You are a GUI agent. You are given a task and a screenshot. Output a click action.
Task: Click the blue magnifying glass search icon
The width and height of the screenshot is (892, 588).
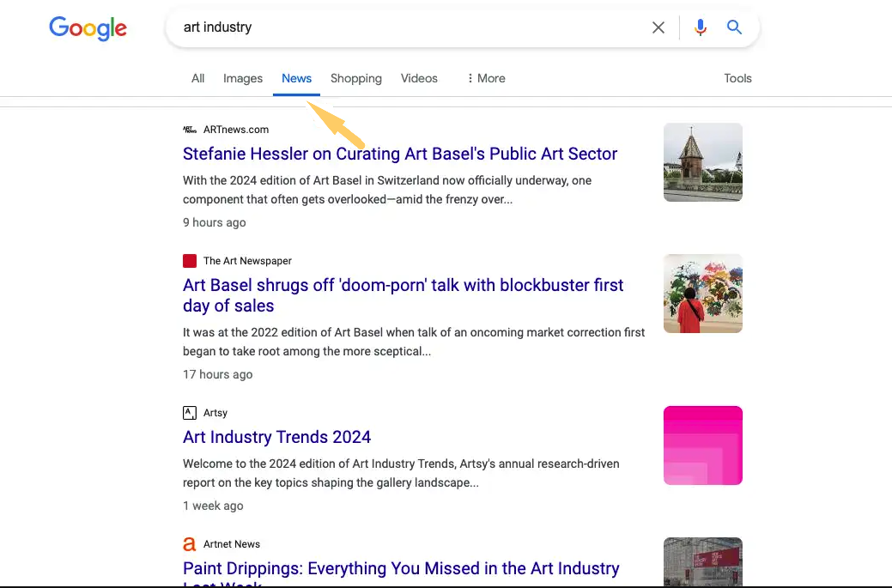[x=734, y=27]
